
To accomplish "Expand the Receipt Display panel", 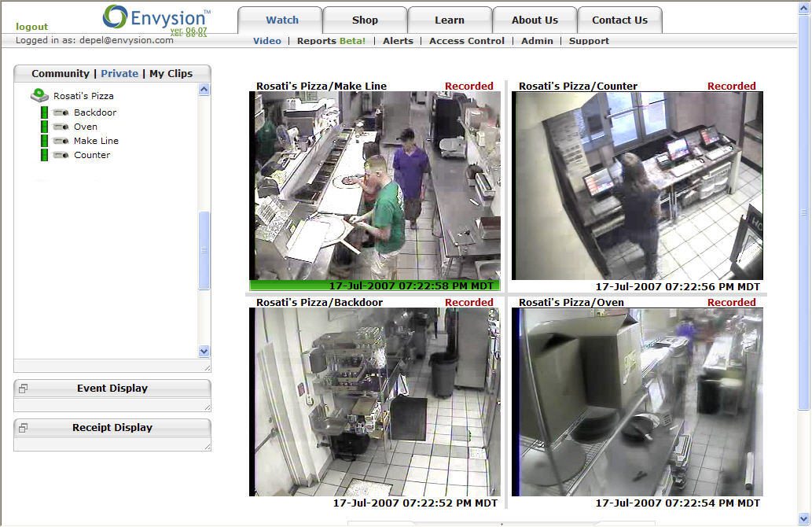I will click(23, 428).
